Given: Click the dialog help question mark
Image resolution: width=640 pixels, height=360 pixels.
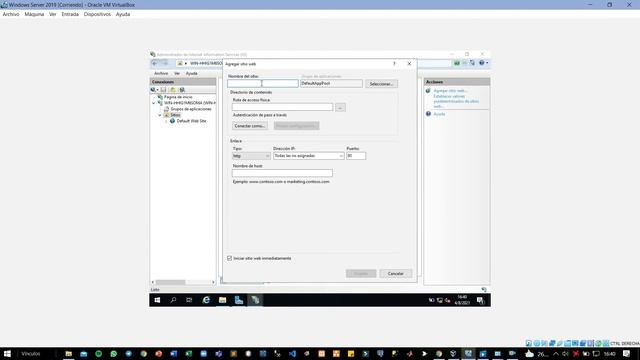Looking at the screenshot, I should click(x=394, y=64).
